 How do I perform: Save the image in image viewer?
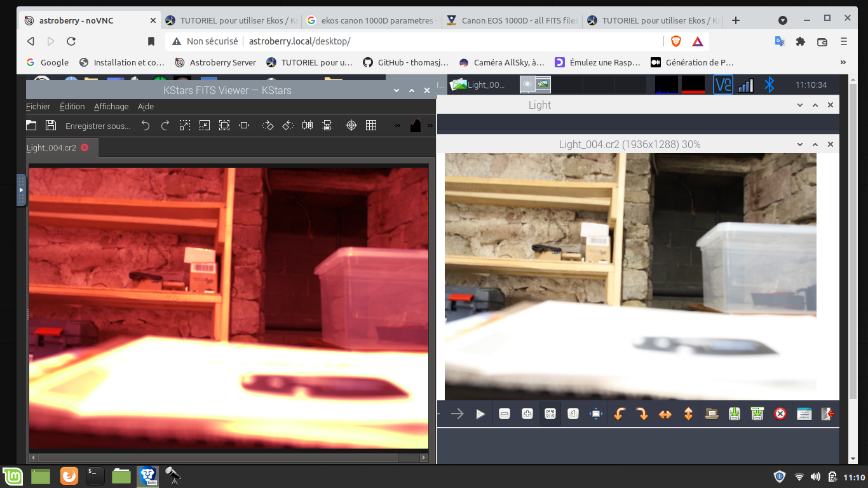735,414
